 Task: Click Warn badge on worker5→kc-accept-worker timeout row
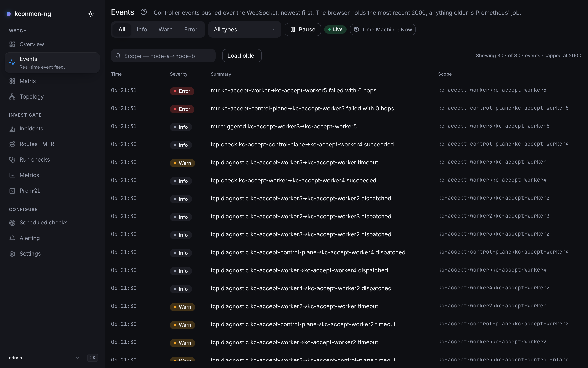182,163
